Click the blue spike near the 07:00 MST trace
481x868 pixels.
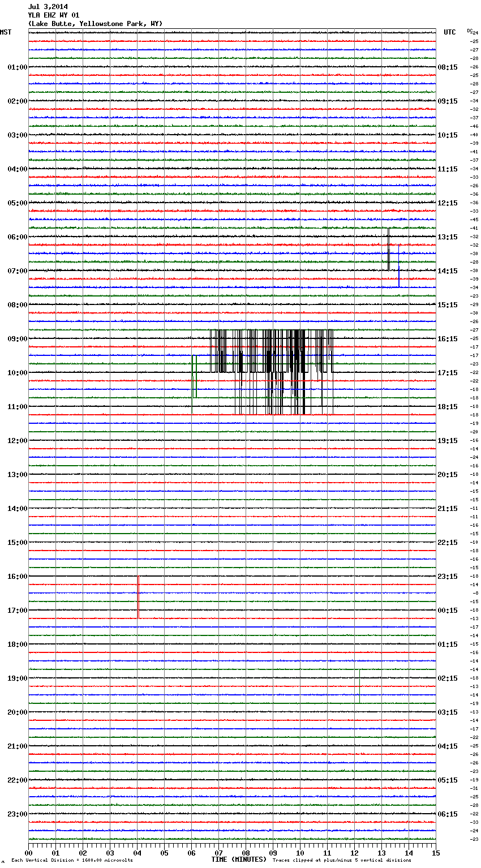coord(399,266)
